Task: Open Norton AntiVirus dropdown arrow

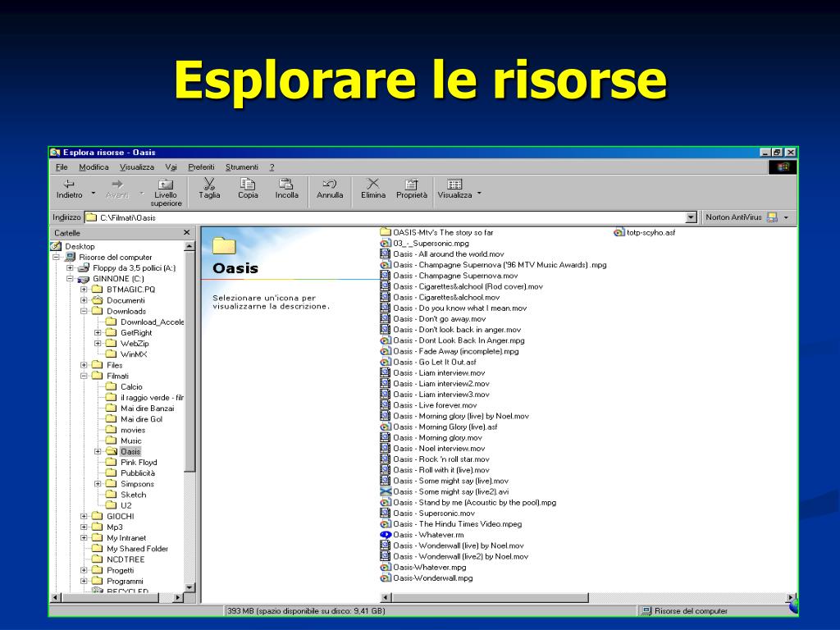Action: 786,217
